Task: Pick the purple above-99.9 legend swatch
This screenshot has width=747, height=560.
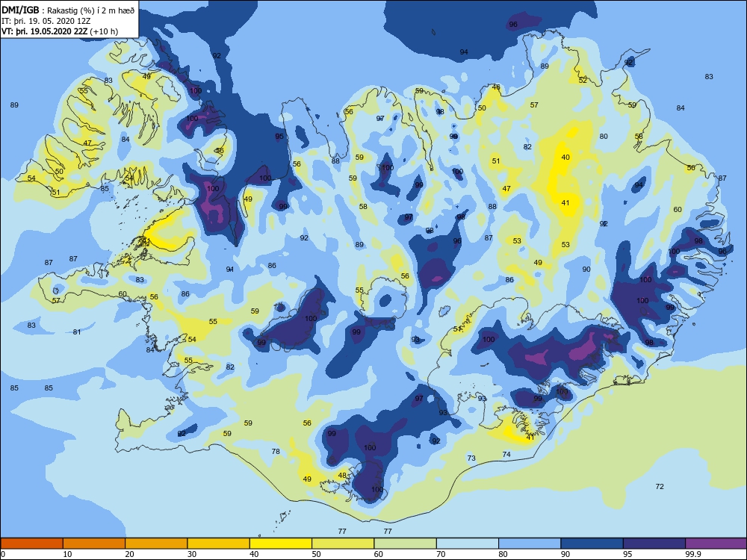Action: [x=716, y=544]
